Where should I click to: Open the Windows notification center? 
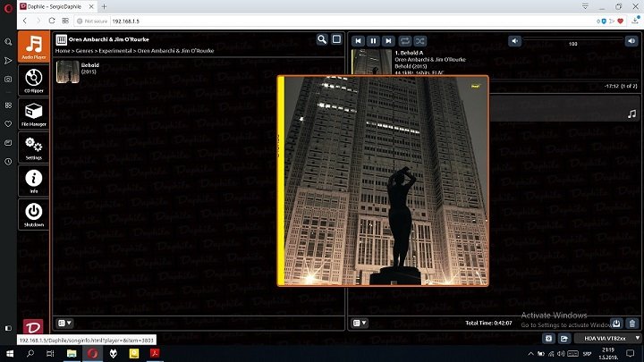click(x=631, y=353)
